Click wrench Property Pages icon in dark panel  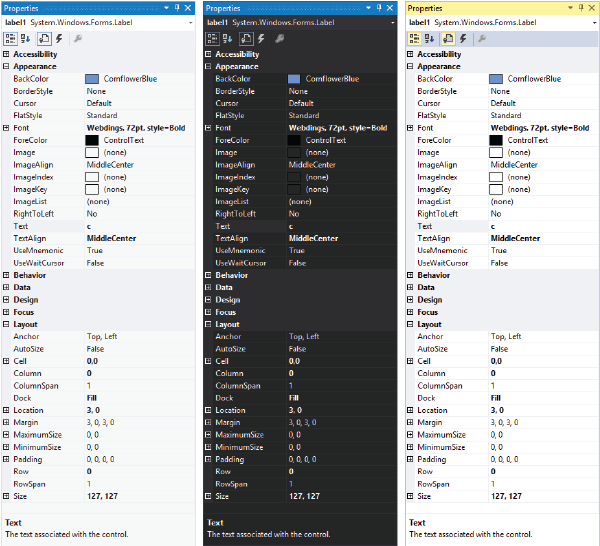[280, 39]
